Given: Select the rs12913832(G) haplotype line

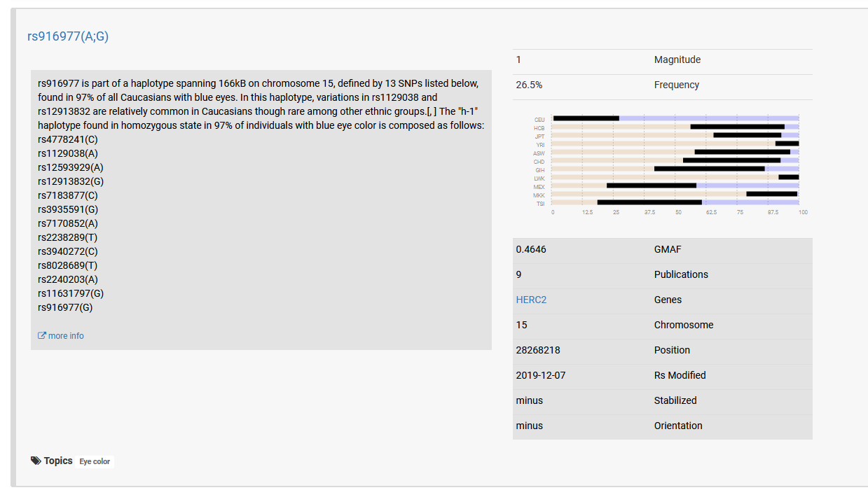Looking at the screenshot, I should pos(71,181).
